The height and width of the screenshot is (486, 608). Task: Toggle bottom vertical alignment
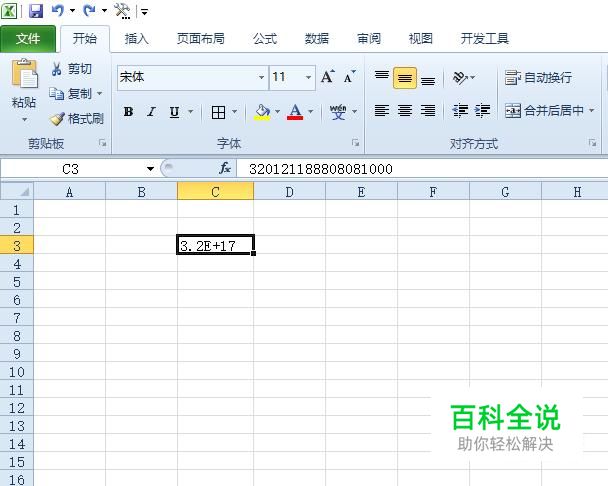click(428, 79)
